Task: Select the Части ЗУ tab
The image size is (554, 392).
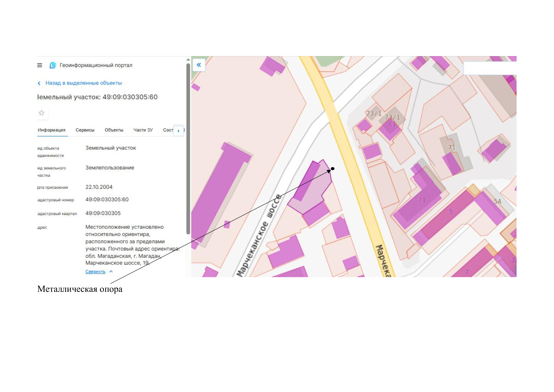Action: [x=143, y=130]
